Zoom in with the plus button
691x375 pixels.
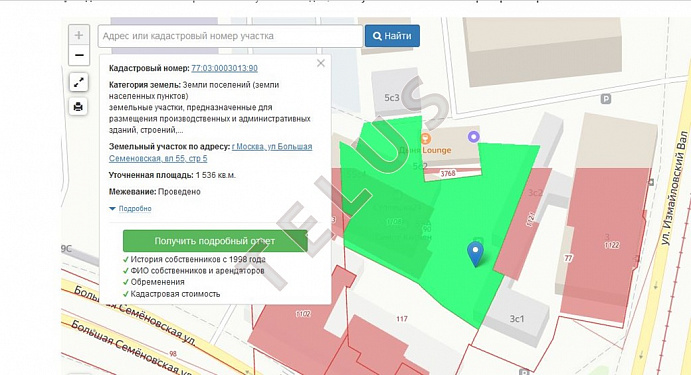tap(79, 35)
